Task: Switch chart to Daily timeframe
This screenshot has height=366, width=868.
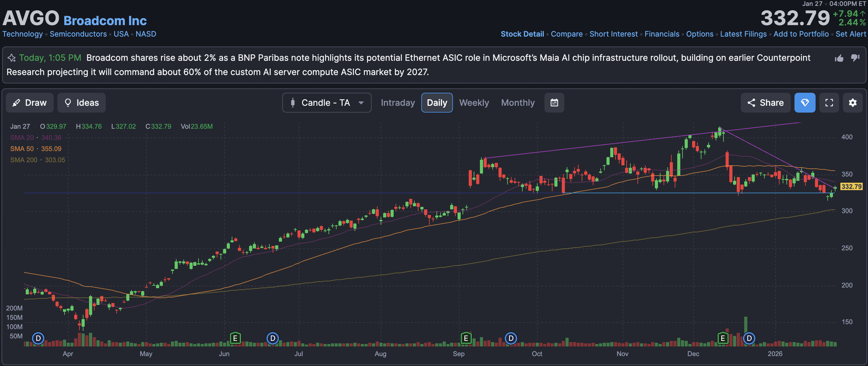Action: (437, 103)
